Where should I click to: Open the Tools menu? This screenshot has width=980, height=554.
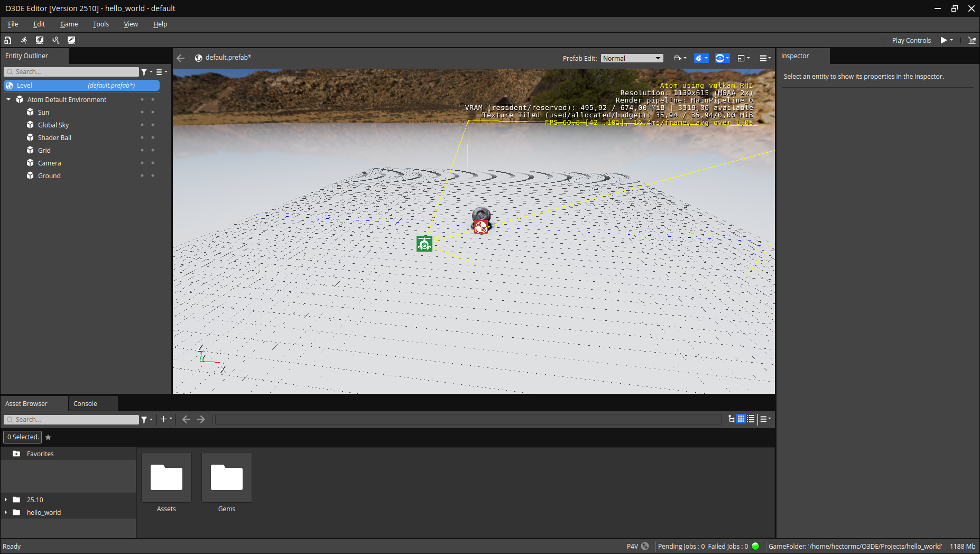point(100,24)
